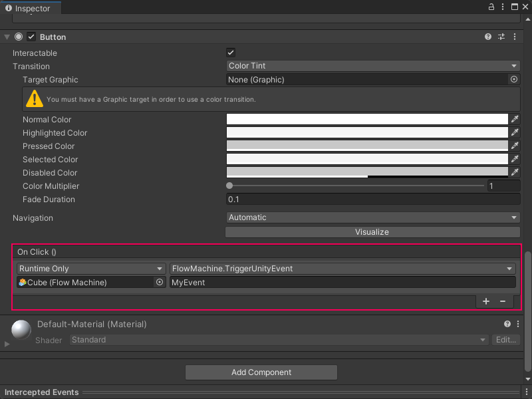
Task: Open the Transition Color Tint dropdown
Action: 372,66
